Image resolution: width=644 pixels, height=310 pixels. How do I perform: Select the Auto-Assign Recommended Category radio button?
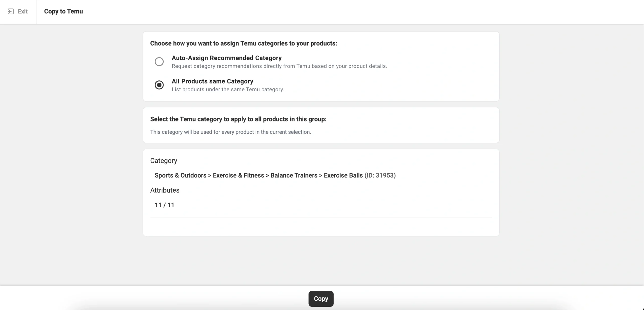(x=159, y=62)
